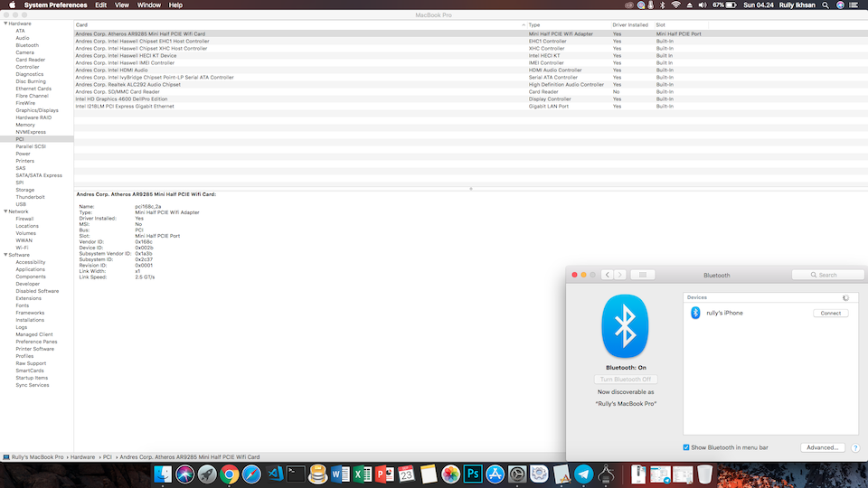
Task: Open the Apple menu
Action: click(12, 5)
